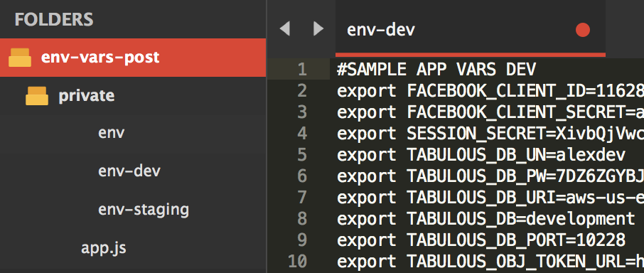
Task: Click line number 10 in gutter
Action: pos(298,262)
